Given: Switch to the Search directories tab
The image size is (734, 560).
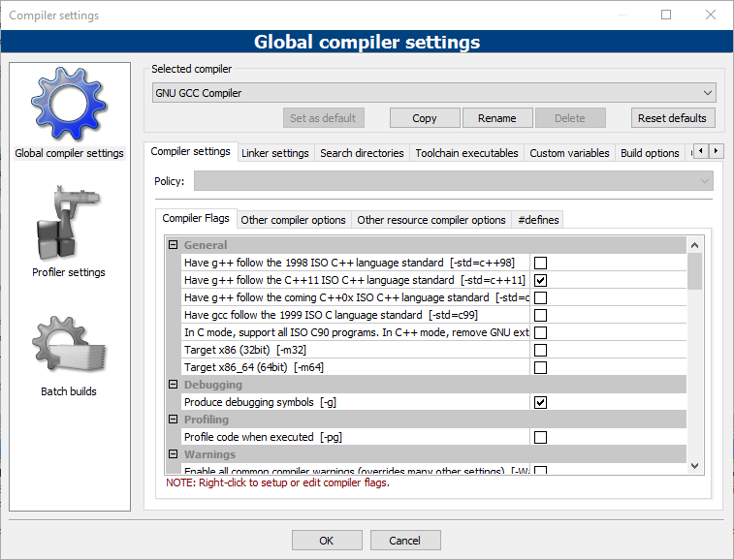Looking at the screenshot, I should (362, 153).
